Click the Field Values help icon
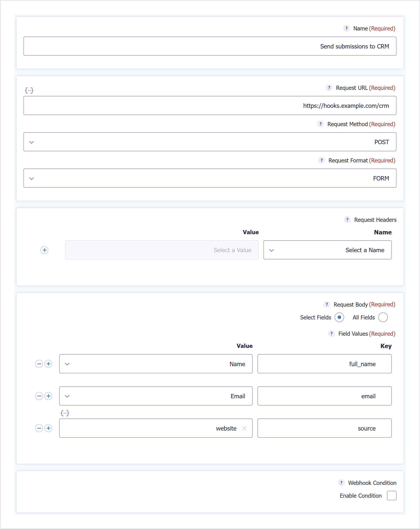The height and width of the screenshot is (529, 420). [x=332, y=334]
